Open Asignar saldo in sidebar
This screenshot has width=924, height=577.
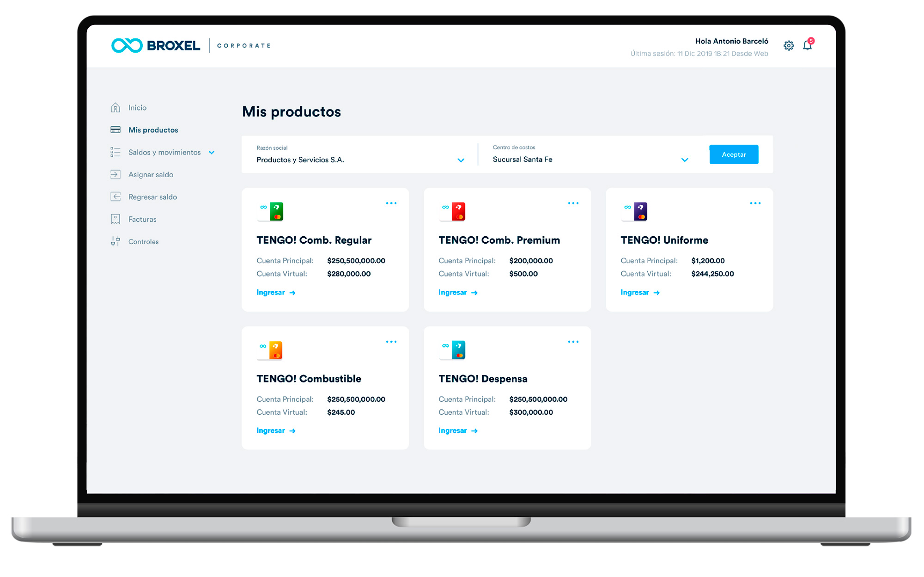coord(151,174)
